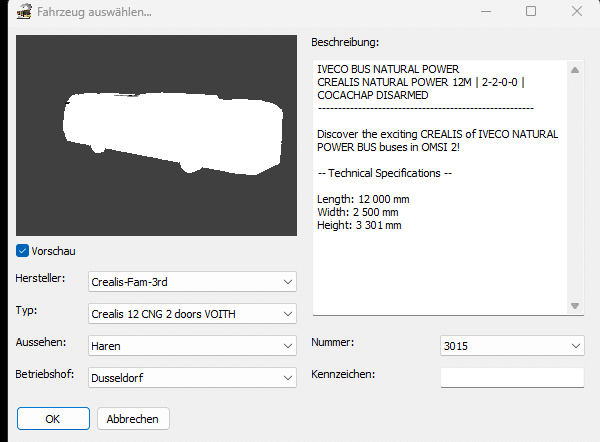
Task: Cancel with the Abbrechen button
Action: point(133,419)
